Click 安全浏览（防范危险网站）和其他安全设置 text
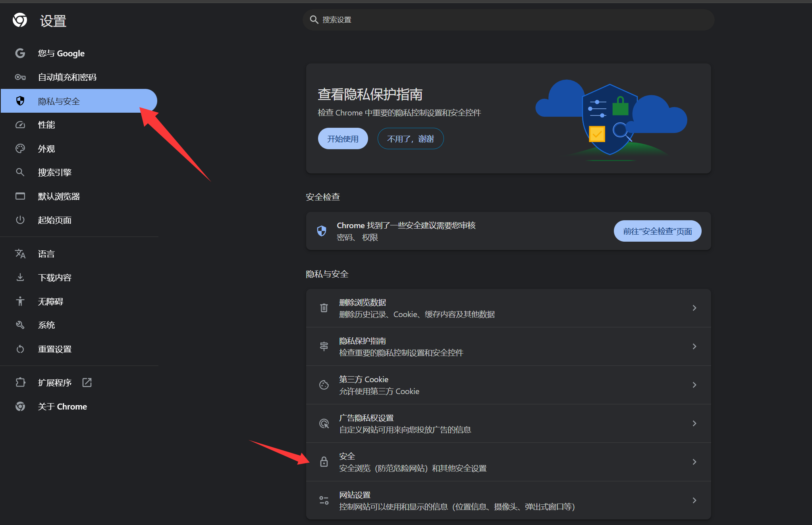Screen dimensions: 812x525 point(413,468)
